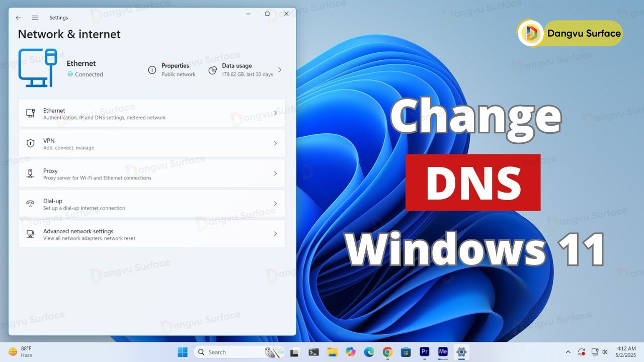Screen dimensions: 644x362
Task: Open Adobe Premiere Pro from taskbar
Action: (424, 352)
